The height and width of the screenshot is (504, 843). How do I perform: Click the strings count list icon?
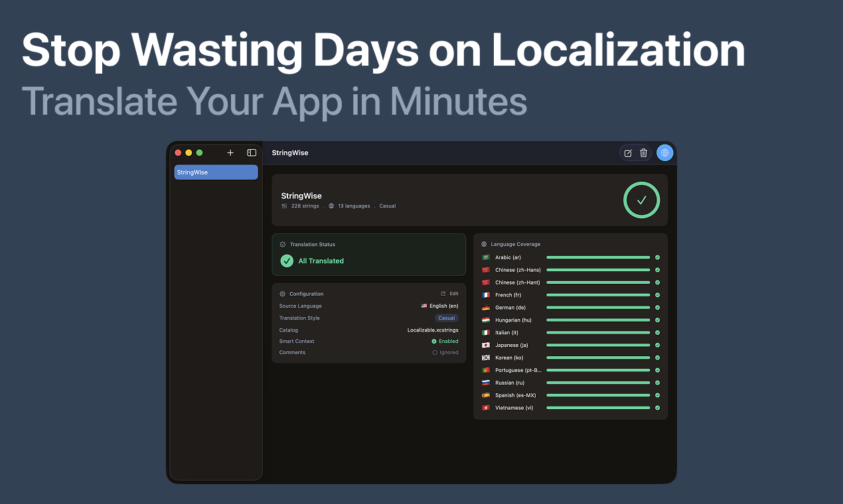coord(285,206)
